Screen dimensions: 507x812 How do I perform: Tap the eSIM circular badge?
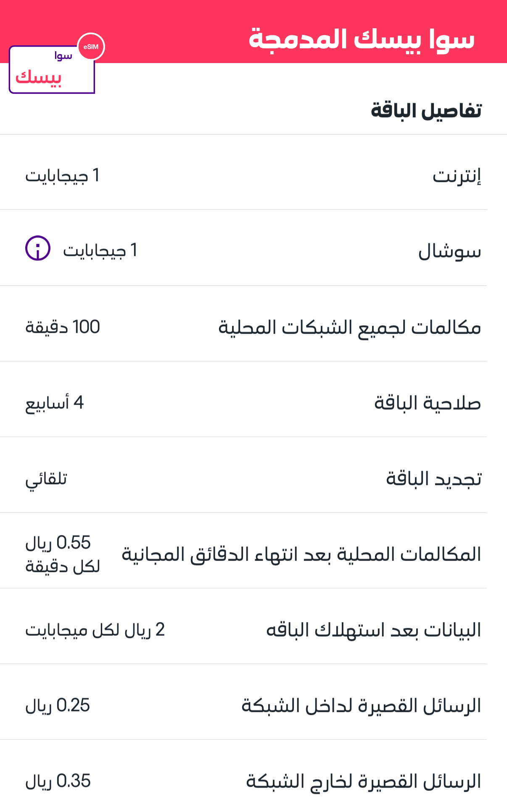click(x=91, y=47)
